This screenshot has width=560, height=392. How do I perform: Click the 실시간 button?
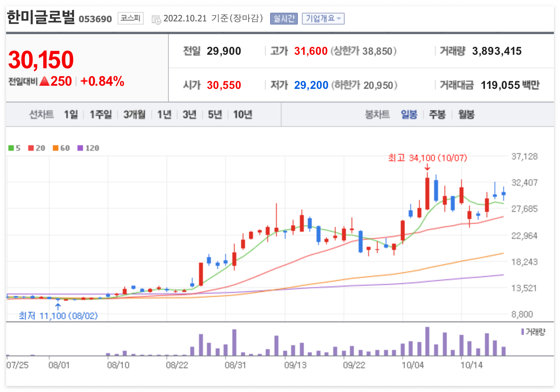pos(284,19)
